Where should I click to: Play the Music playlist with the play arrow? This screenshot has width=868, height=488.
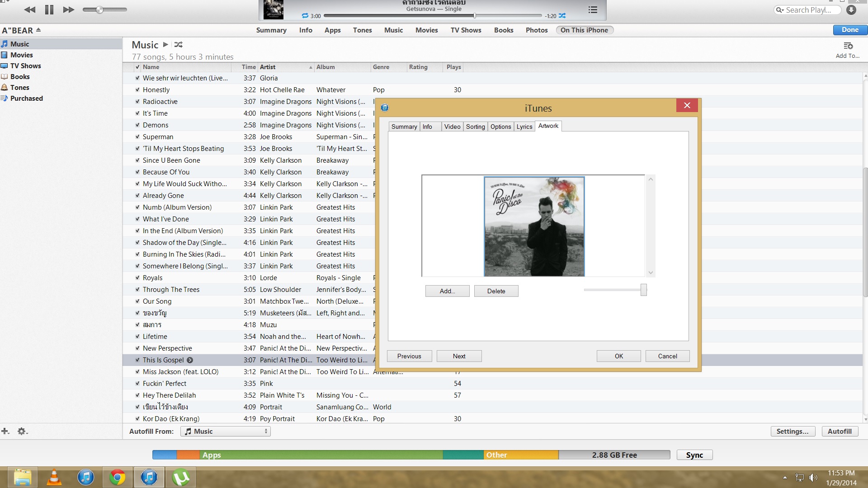(x=165, y=44)
